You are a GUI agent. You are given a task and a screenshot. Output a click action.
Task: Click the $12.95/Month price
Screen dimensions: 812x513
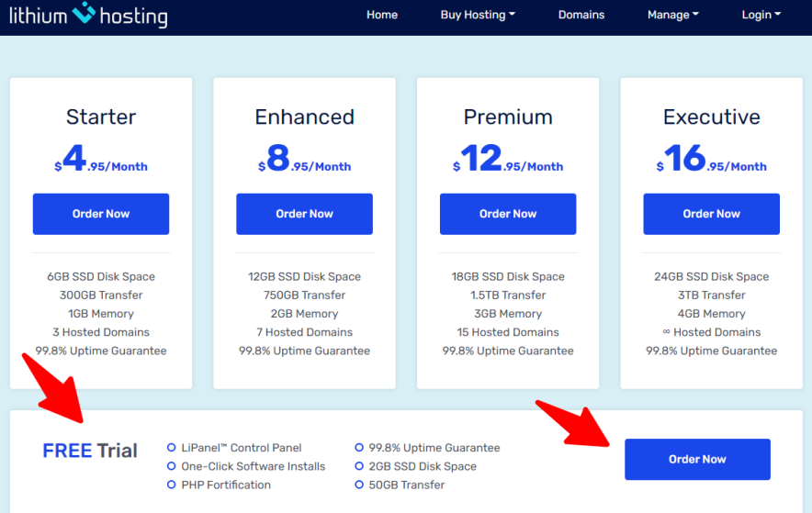click(508, 158)
